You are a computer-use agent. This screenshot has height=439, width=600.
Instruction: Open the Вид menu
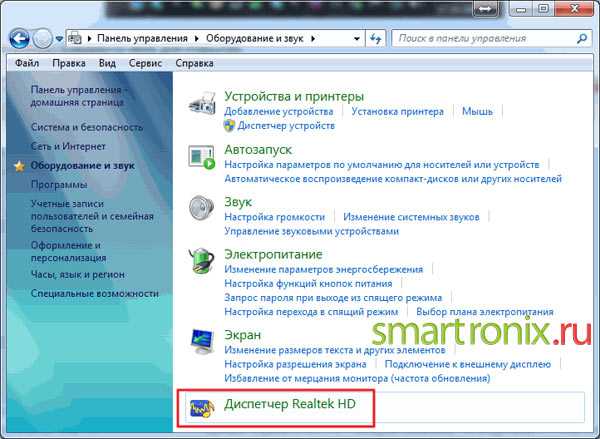pos(107,63)
